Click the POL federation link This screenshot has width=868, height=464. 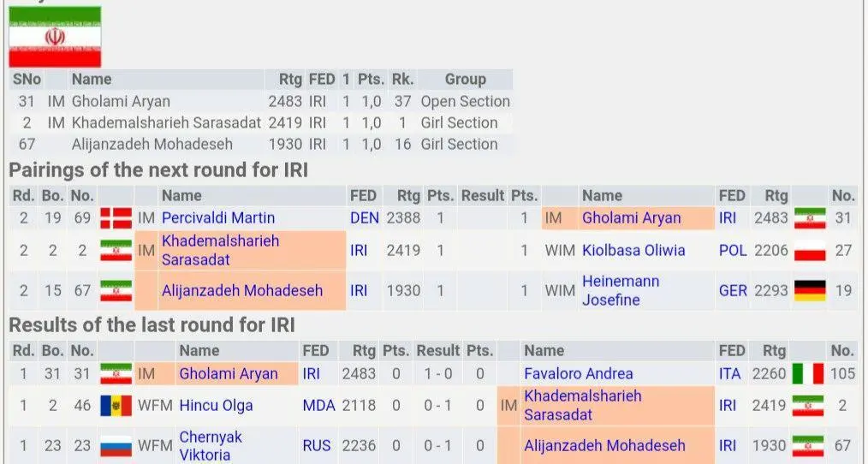733,251
